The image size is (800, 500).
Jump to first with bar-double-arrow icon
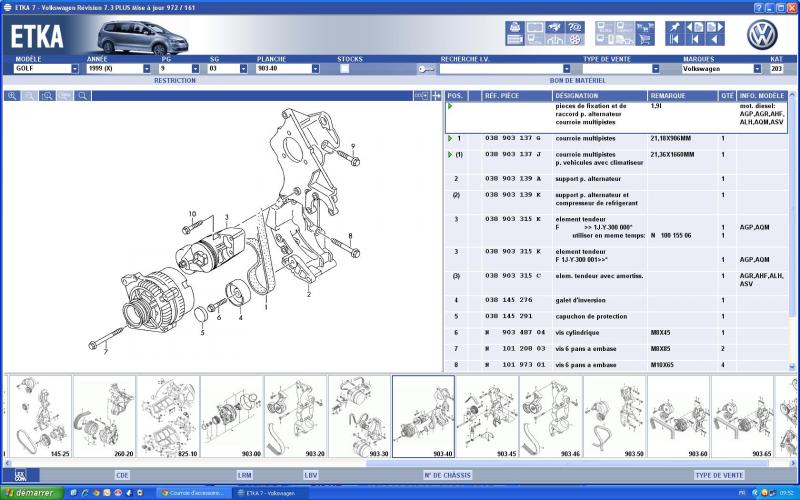tap(675, 40)
